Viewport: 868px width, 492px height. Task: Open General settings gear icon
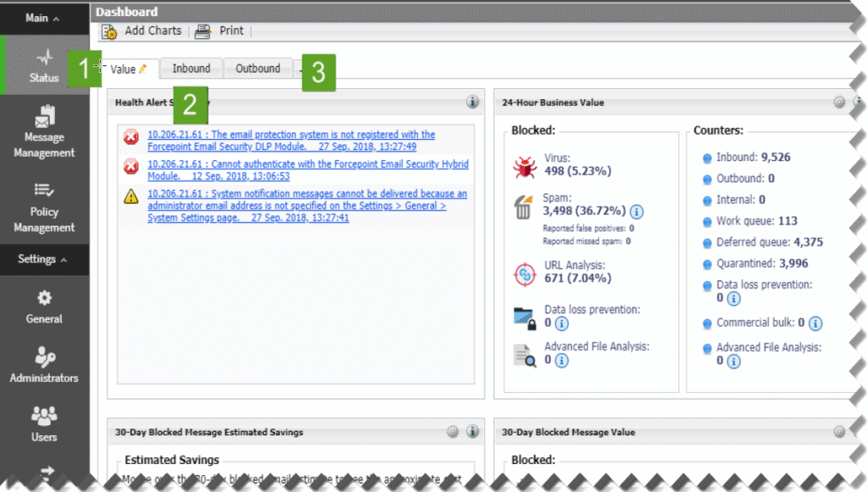44,299
